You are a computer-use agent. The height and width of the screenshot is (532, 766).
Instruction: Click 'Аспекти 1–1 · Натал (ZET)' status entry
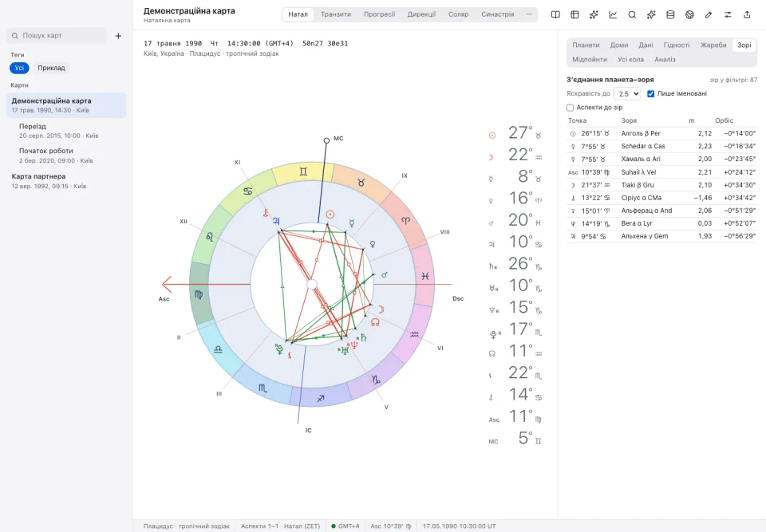pyautogui.click(x=280, y=526)
